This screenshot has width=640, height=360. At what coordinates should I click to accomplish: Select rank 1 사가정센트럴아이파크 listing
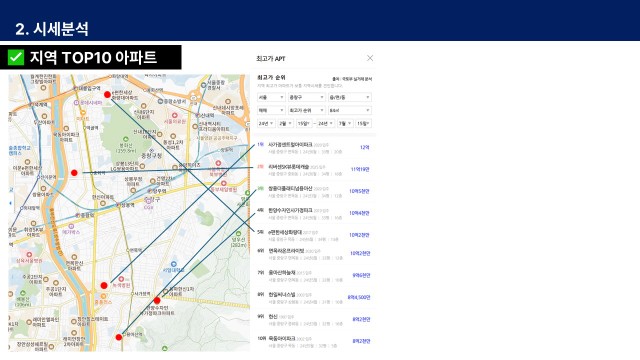(x=313, y=148)
